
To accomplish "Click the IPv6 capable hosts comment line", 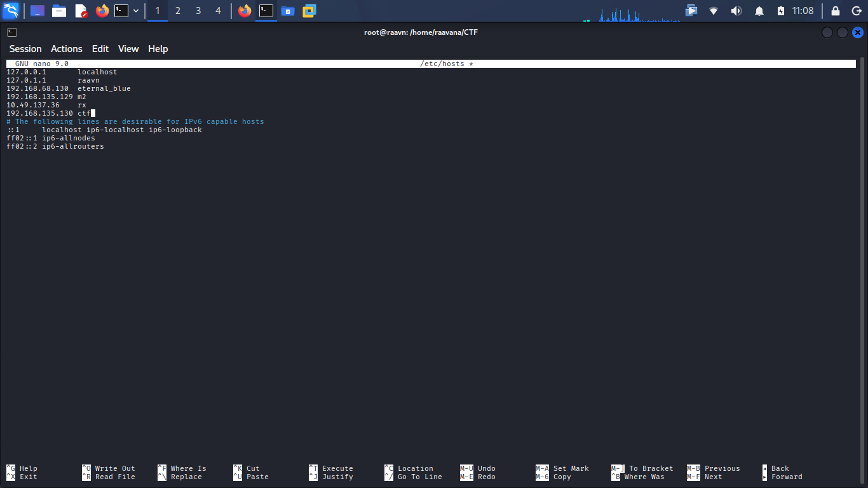I will [135, 122].
